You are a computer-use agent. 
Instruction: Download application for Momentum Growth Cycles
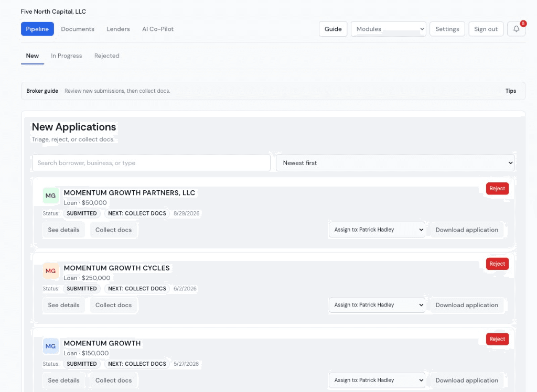pos(467,305)
